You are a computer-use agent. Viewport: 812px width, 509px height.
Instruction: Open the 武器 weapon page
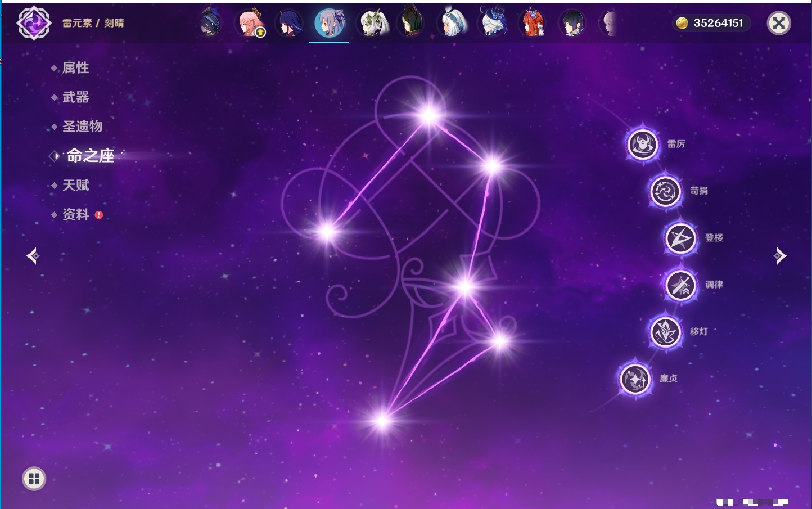[x=75, y=97]
